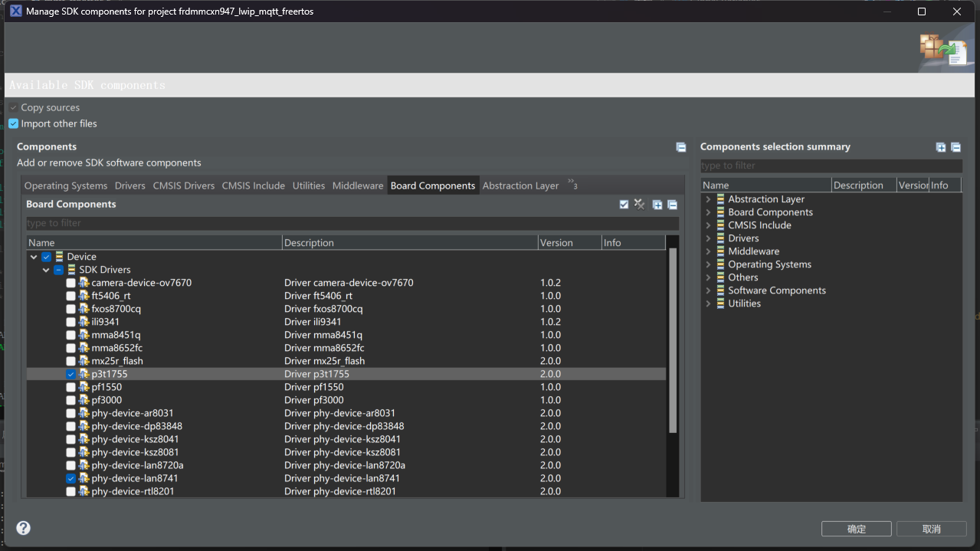Click the Description column header in summary

coord(864,185)
